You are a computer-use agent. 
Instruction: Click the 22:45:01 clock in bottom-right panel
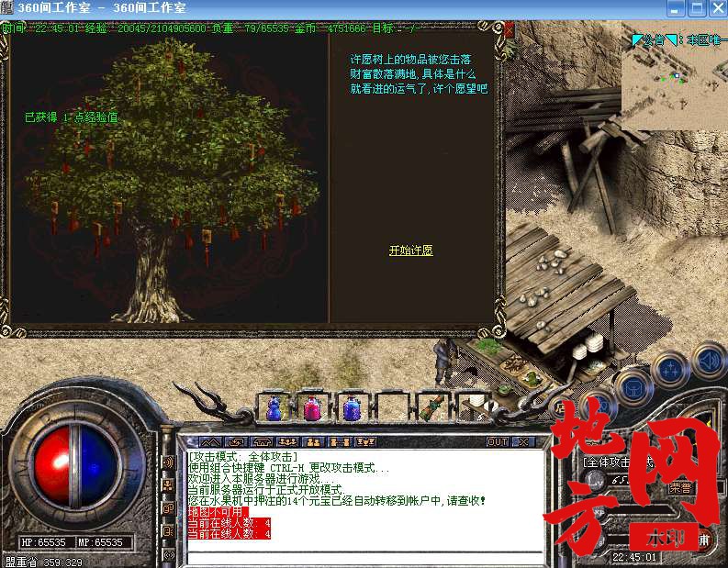(634, 557)
